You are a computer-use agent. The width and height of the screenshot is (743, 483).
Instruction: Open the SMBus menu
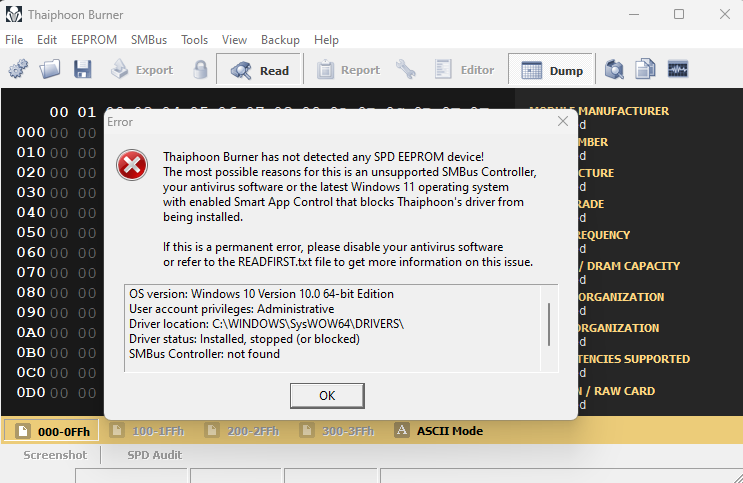point(149,40)
